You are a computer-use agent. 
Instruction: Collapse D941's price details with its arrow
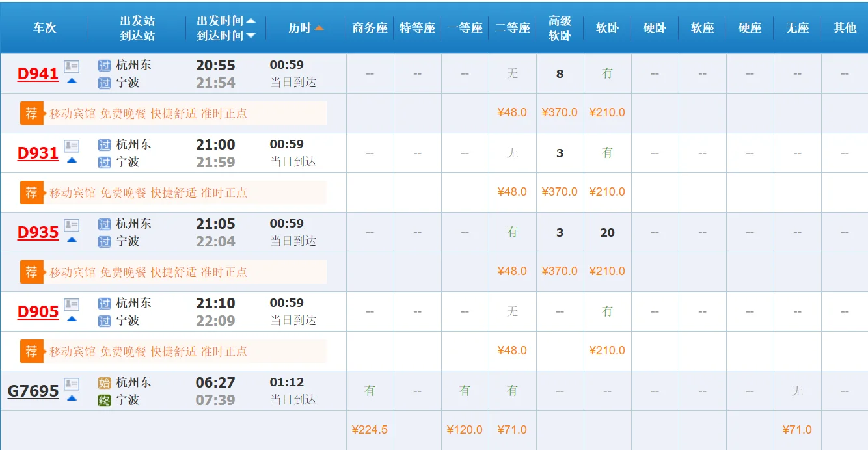pyautogui.click(x=72, y=79)
